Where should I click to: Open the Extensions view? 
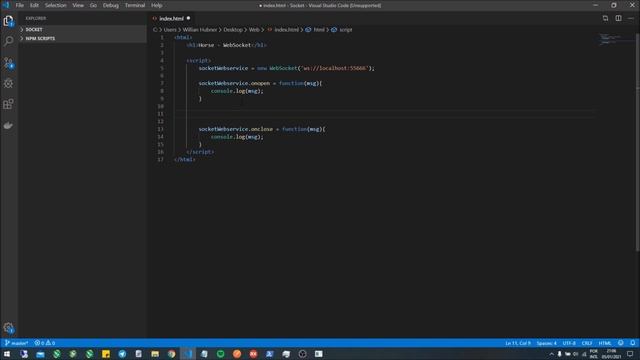pyautogui.click(x=8, y=104)
